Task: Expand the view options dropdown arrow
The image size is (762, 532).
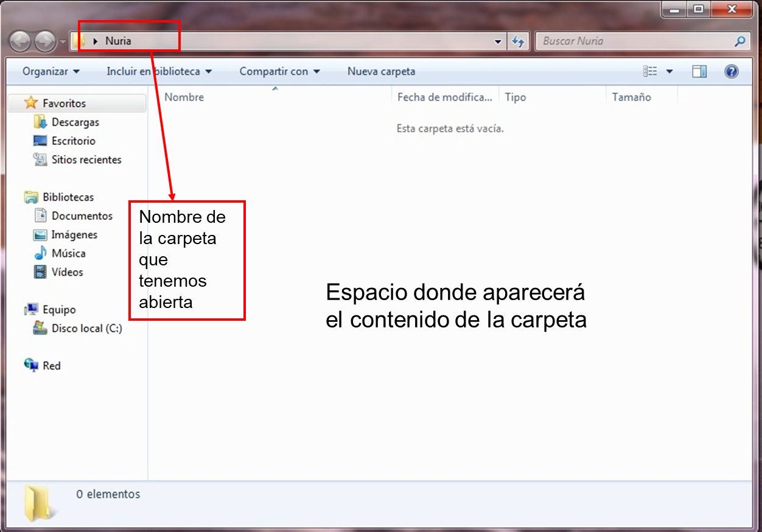Action: pyautogui.click(x=669, y=72)
